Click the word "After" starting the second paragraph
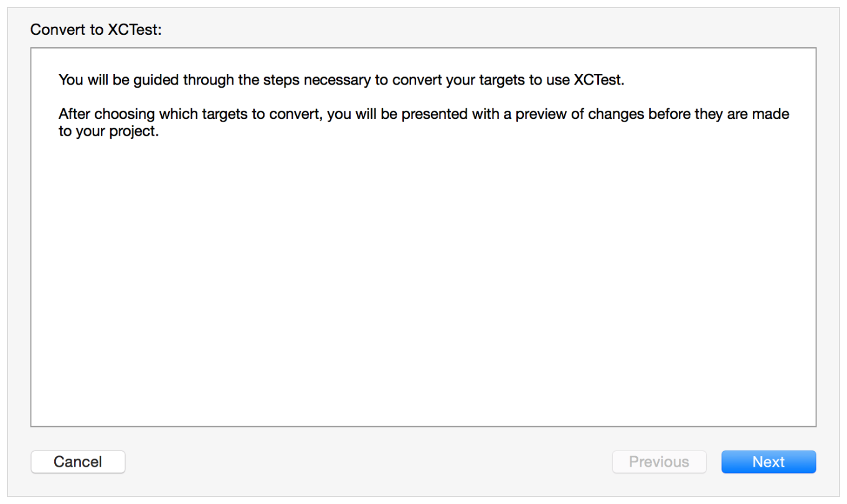847x504 pixels. 75,114
